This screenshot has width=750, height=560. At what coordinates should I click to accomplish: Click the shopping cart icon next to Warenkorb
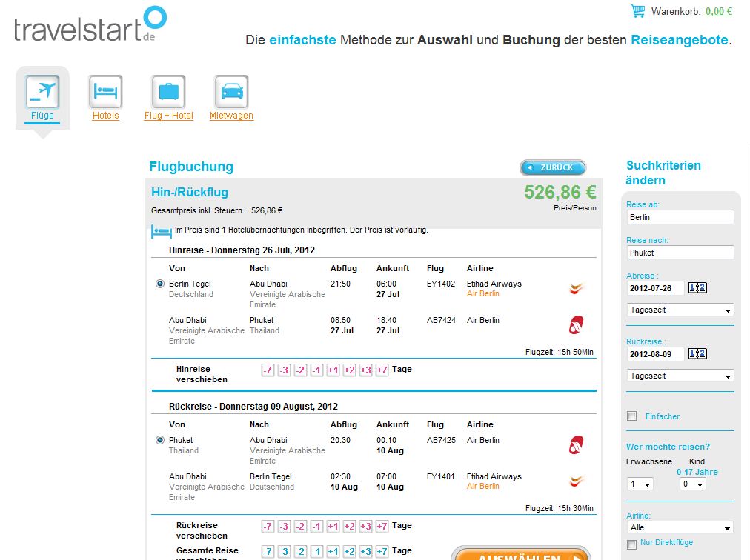pos(637,11)
